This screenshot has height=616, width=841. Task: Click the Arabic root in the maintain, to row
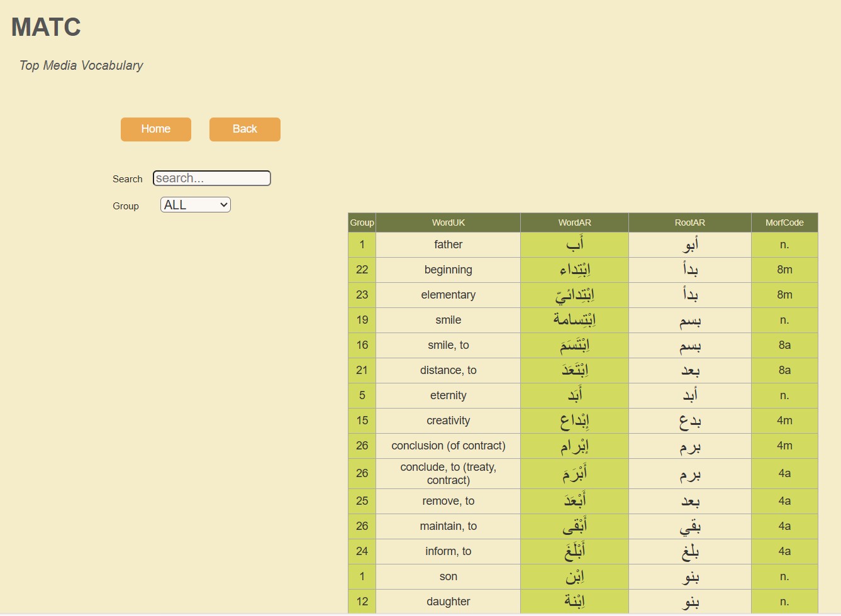690,526
